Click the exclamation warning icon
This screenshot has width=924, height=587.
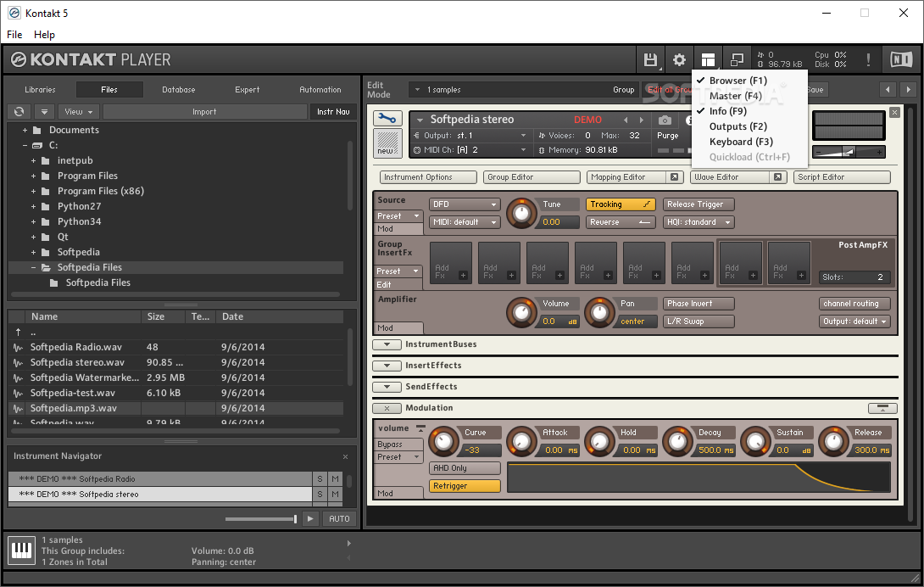click(x=868, y=59)
